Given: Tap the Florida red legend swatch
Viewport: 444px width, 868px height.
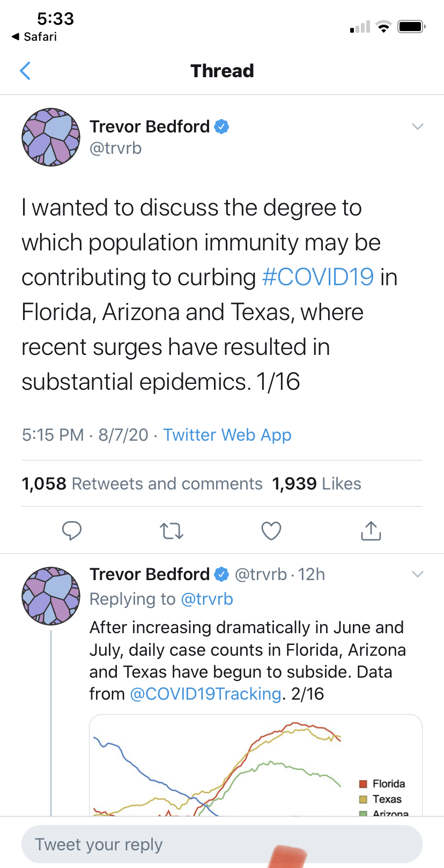Looking at the screenshot, I should (363, 784).
